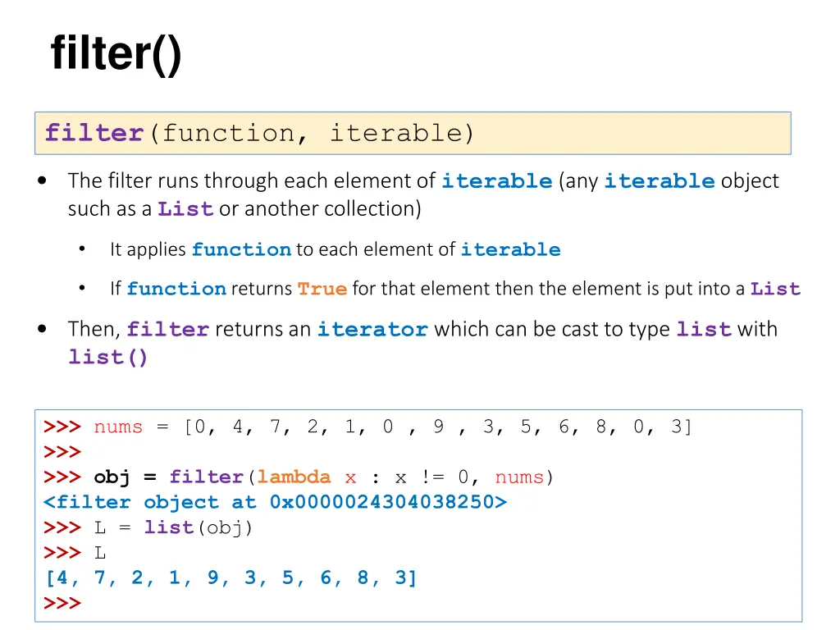Click the purple filter word after 'Then,'
840x630 pixels.
167,330
